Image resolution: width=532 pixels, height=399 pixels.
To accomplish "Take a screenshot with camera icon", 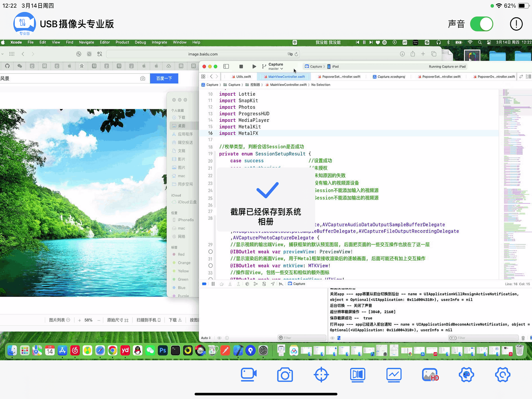I will click(285, 374).
